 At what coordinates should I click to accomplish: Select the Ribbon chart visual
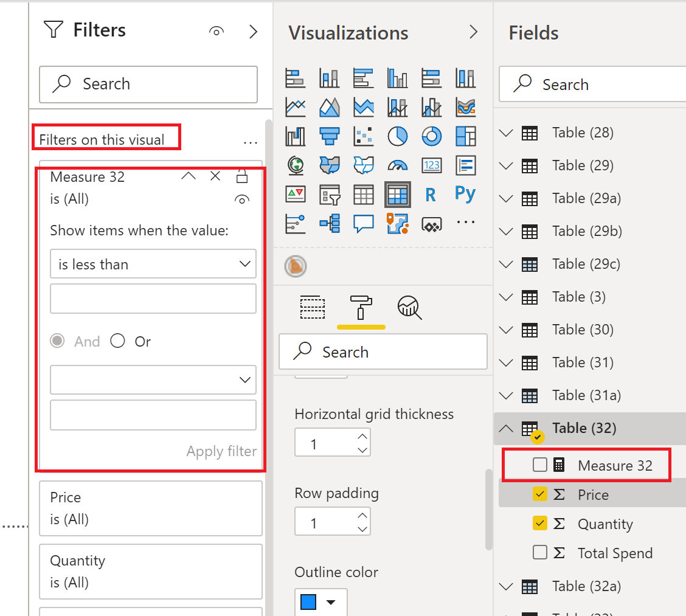tap(465, 107)
